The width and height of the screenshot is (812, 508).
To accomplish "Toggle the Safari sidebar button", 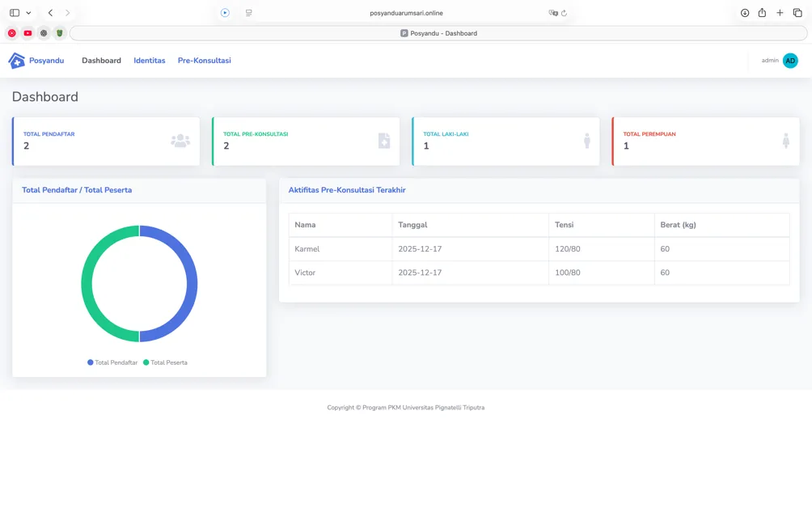I will (15, 13).
